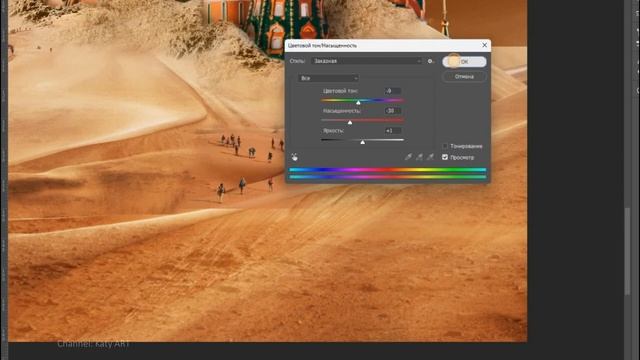Open preset options gear menu

[x=430, y=61]
